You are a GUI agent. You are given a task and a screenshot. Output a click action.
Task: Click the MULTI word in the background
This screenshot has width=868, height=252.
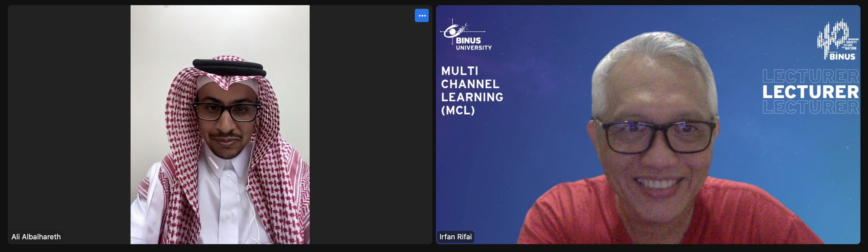(459, 71)
